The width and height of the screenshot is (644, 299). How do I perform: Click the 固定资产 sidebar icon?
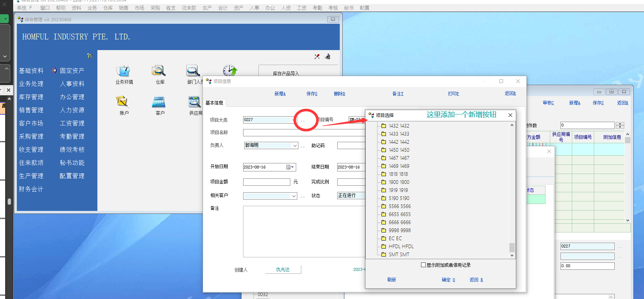click(x=55, y=71)
